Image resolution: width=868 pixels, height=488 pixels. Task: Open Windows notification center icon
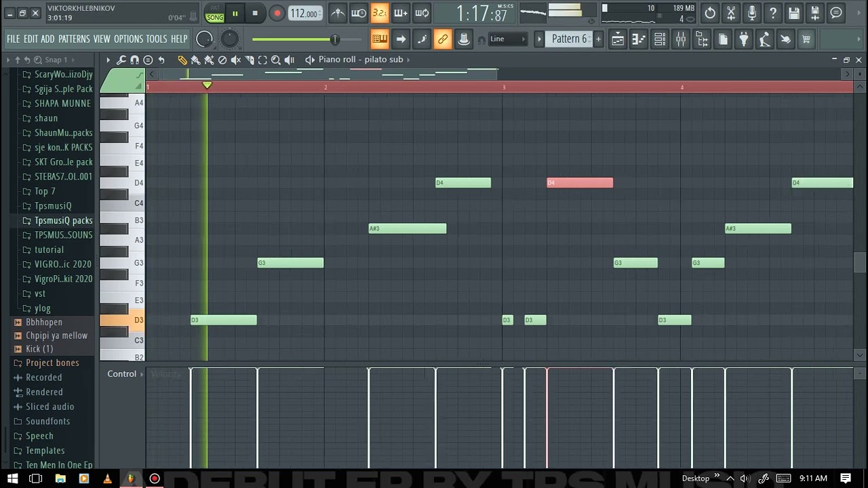coord(846,479)
